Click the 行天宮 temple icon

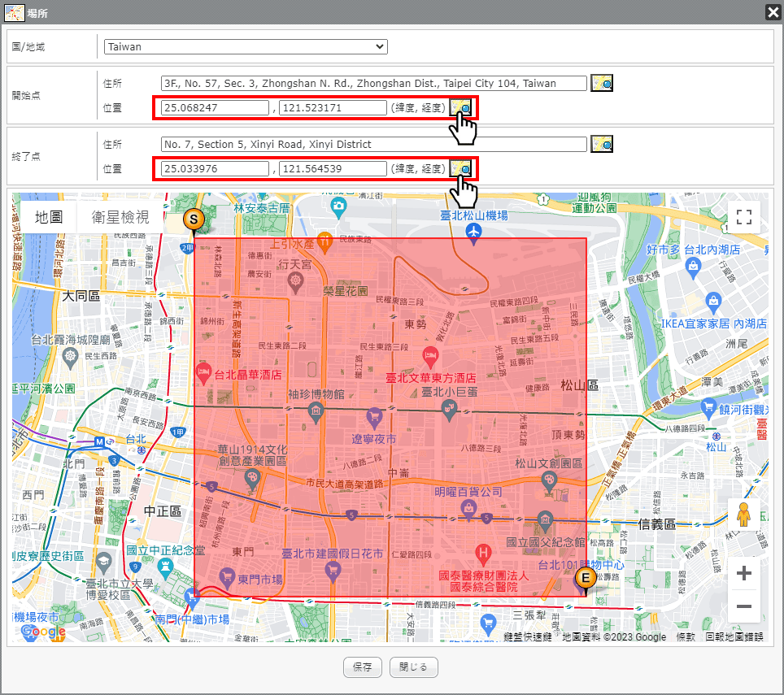click(295, 282)
